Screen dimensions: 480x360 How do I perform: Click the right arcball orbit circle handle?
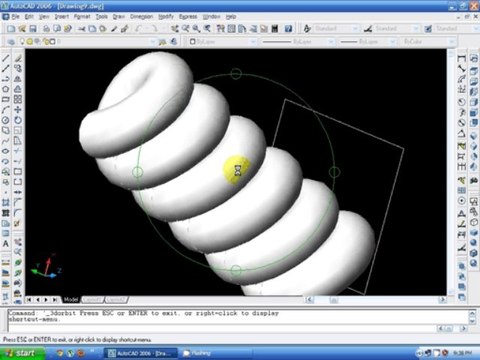pyautogui.click(x=334, y=172)
